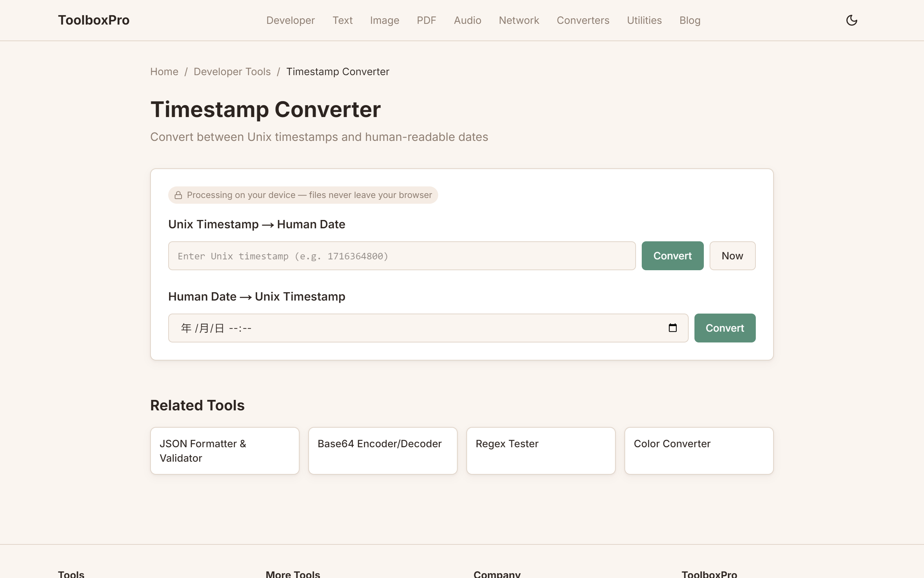Click the lock icon in privacy badge
This screenshot has height=578, width=924.
pyautogui.click(x=178, y=195)
